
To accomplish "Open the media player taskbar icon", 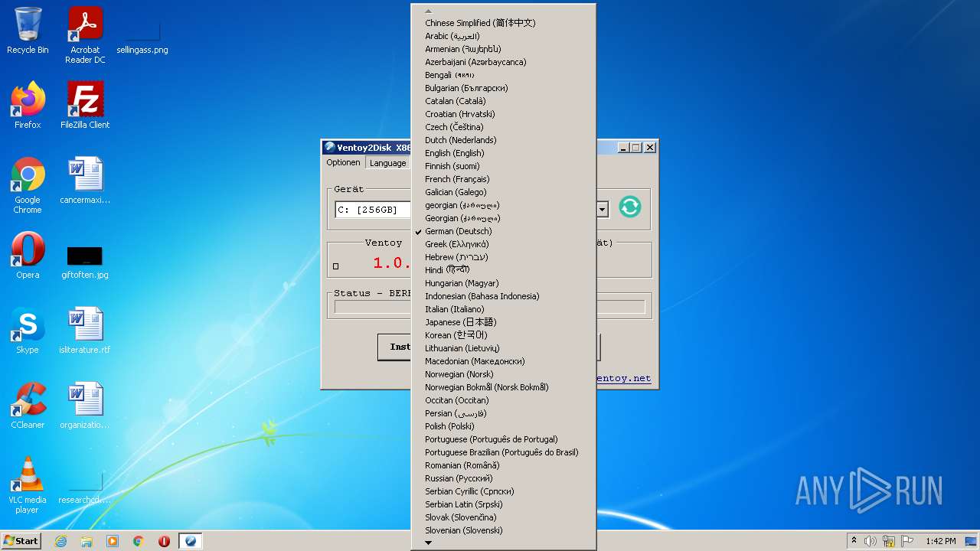I will pos(113,541).
